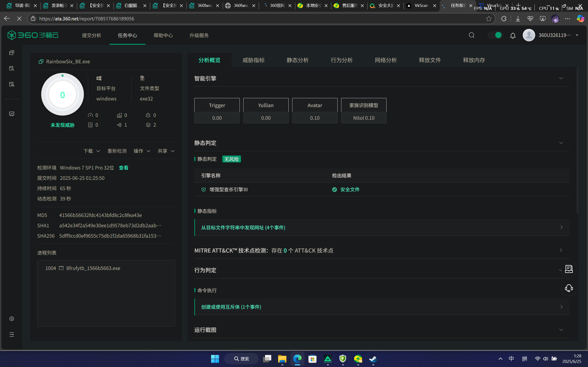588x367 pixels.
Task: Open the customer support headset icon
Action: coord(568,288)
